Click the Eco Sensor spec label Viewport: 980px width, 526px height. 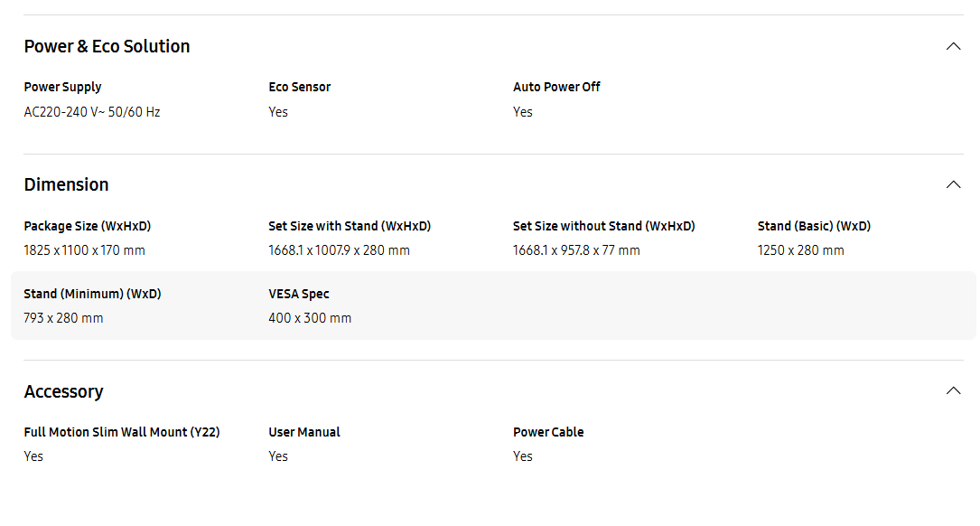[x=299, y=87]
